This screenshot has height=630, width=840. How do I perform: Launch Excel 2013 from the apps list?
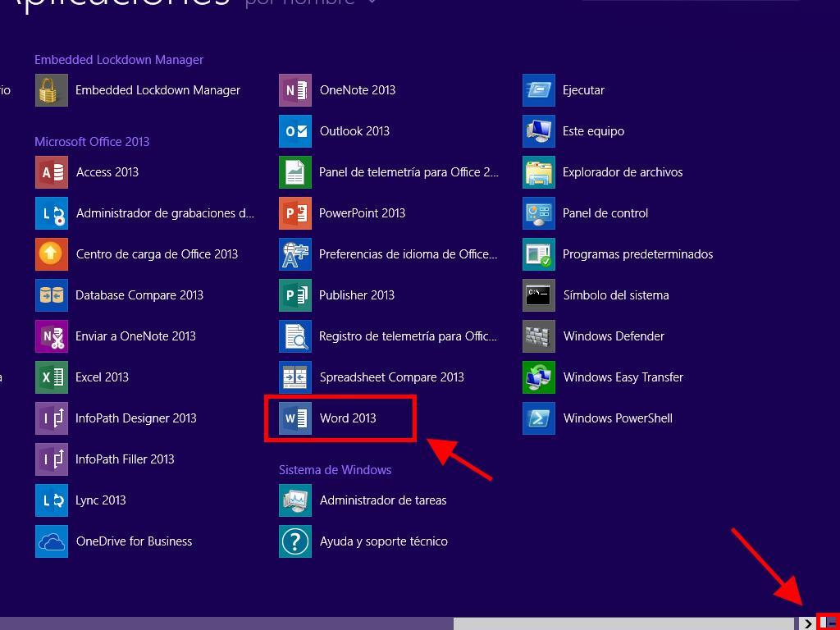pos(52,377)
